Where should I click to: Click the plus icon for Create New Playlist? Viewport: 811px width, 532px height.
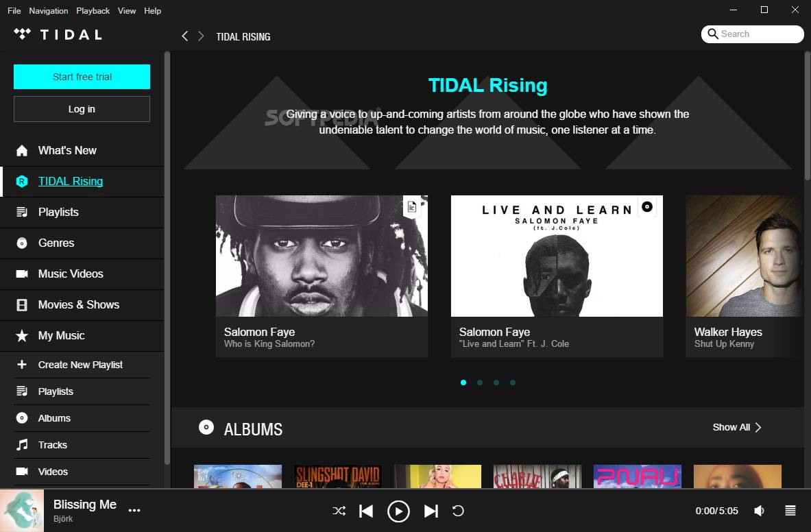[x=22, y=365]
